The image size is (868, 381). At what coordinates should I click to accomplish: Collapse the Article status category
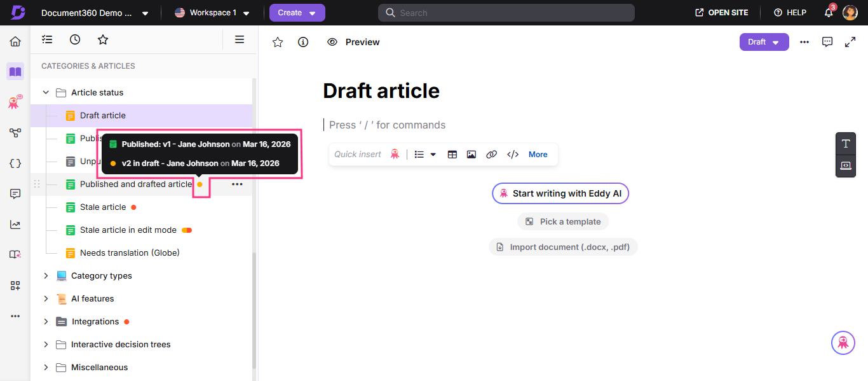45,92
